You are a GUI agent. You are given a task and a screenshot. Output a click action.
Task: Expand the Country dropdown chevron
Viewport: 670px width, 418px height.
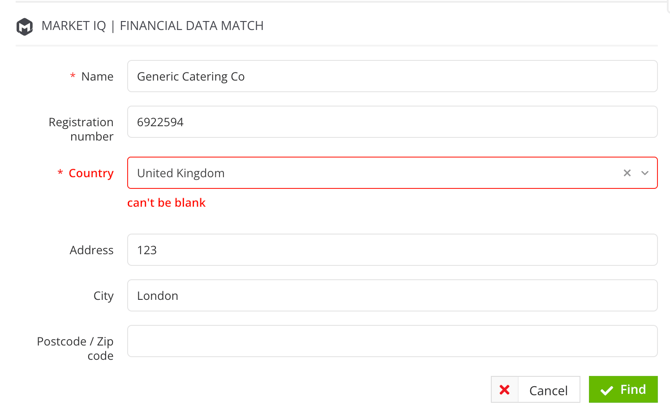pos(645,173)
